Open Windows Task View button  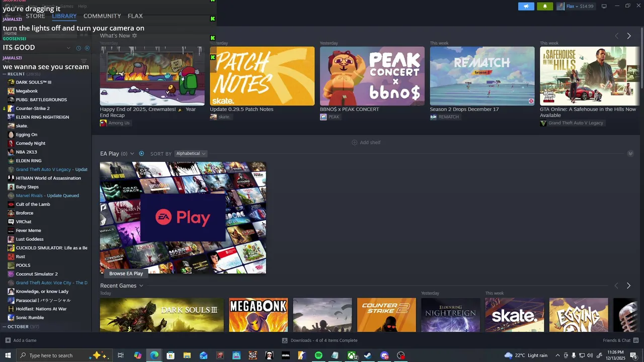coord(121,355)
